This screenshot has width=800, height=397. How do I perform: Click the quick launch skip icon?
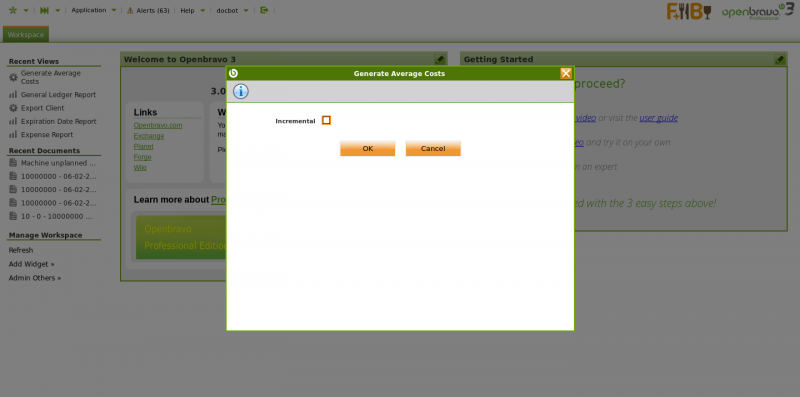coord(44,10)
